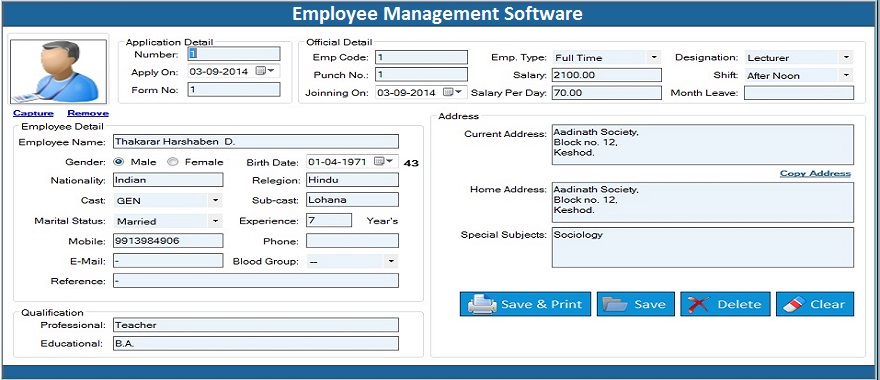The width and height of the screenshot is (880, 380).
Task: Click the folder icon on Save button
Action: coord(615,304)
